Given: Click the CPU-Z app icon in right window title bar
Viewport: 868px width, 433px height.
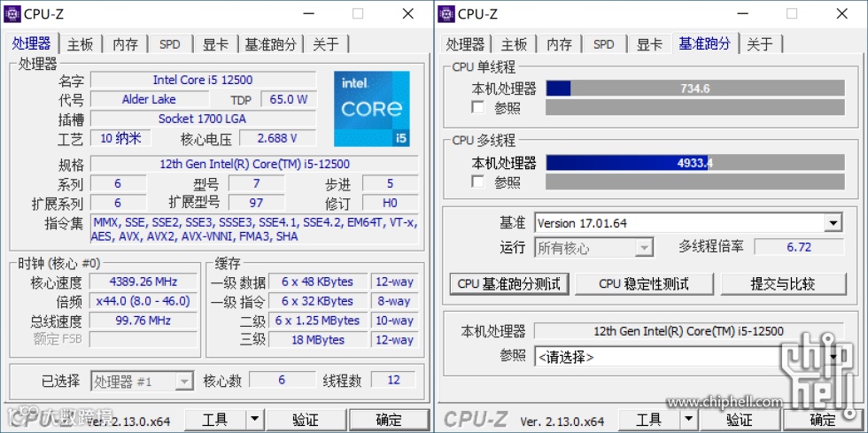Looking at the screenshot, I should (446, 14).
